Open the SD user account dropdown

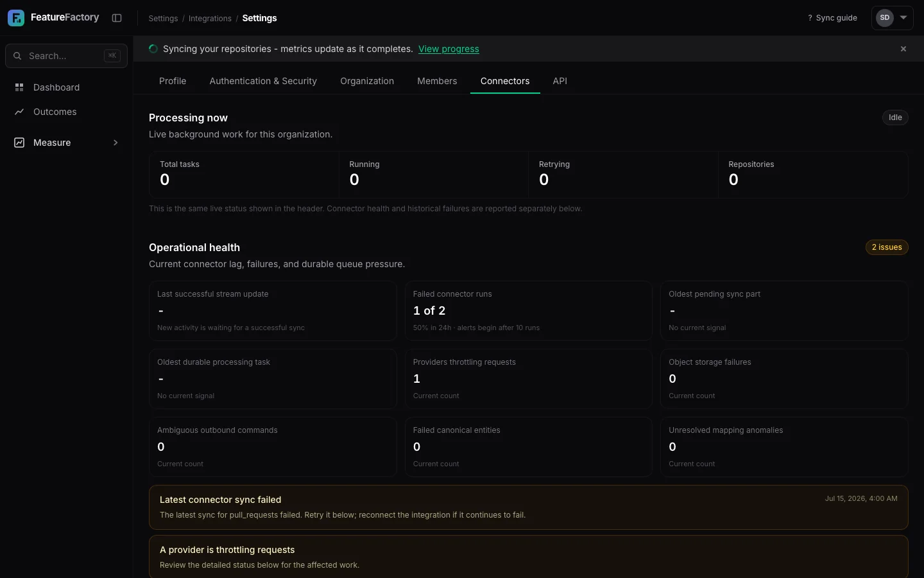[x=892, y=18]
